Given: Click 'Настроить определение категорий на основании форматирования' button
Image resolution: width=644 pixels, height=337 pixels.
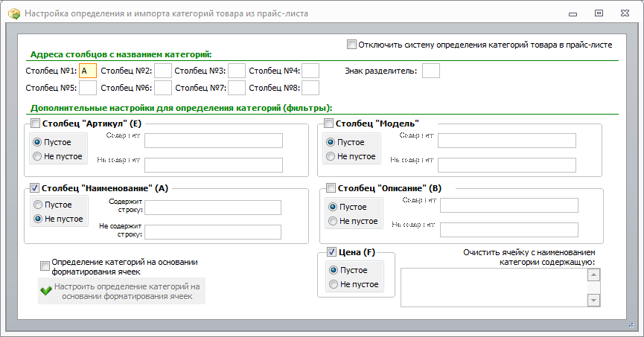Looking at the screenshot, I should (121, 291).
